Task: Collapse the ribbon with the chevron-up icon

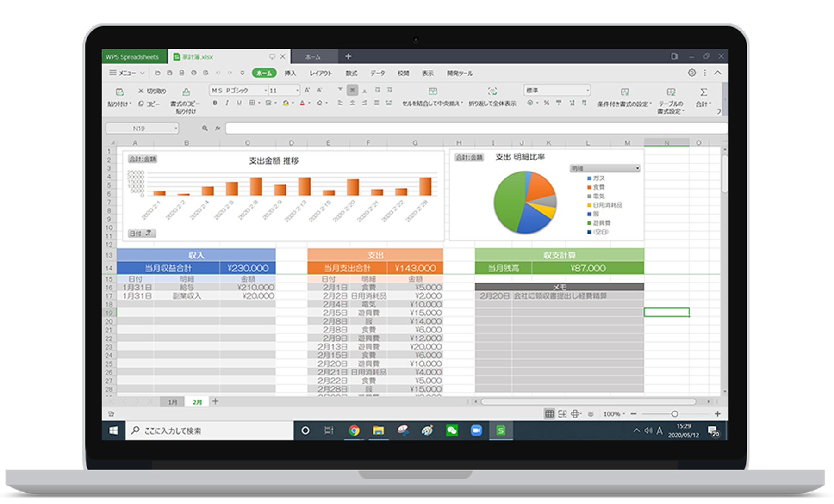Action: [x=718, y=73]
